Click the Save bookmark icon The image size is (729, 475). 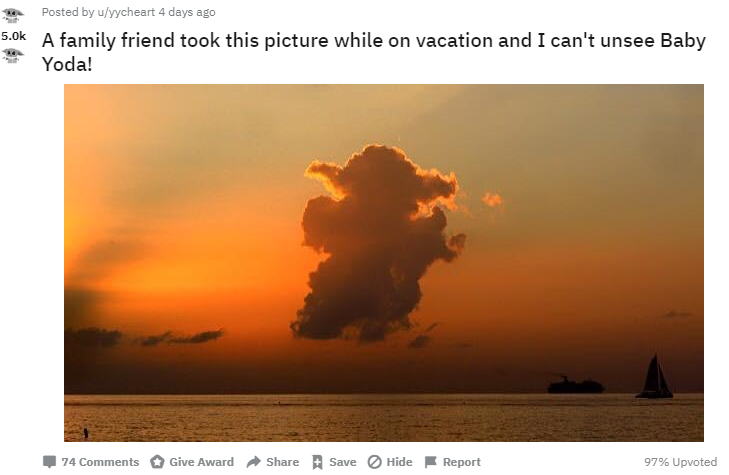318,462
